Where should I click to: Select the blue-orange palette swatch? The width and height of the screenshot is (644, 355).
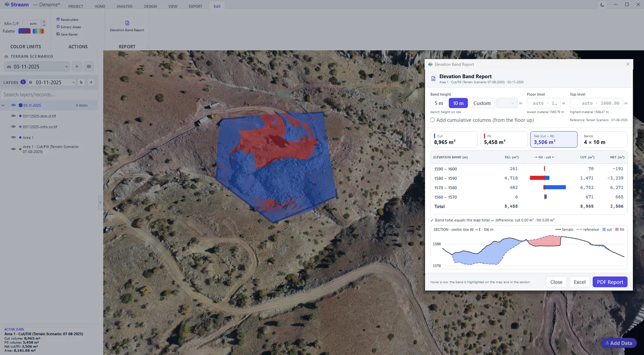(38, 31)
